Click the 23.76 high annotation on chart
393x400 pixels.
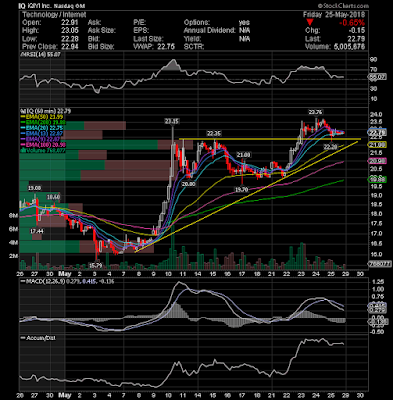pyautogui.click(x=315, y=112)
